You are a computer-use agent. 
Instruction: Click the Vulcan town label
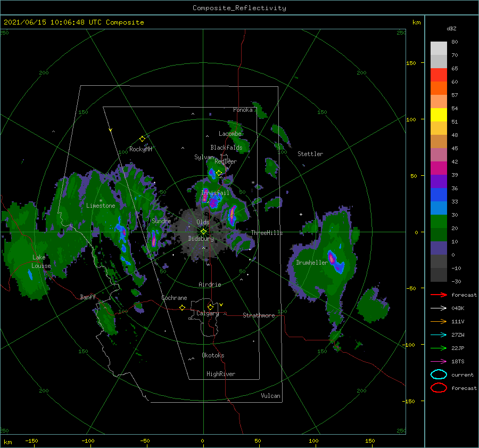click(x=270, y=396)
